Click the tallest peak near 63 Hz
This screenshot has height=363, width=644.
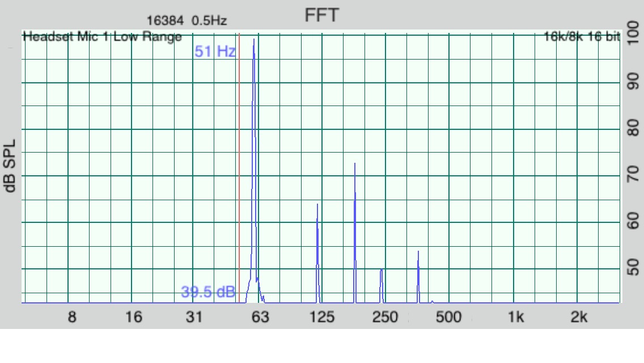tap(254, 171)
